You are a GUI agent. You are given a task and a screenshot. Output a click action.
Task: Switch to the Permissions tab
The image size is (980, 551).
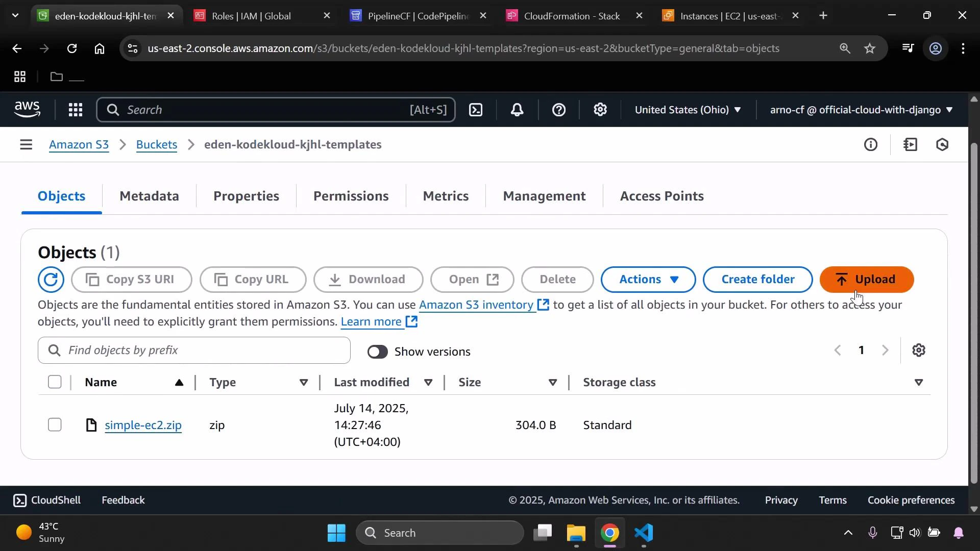[x=351, y=196]
